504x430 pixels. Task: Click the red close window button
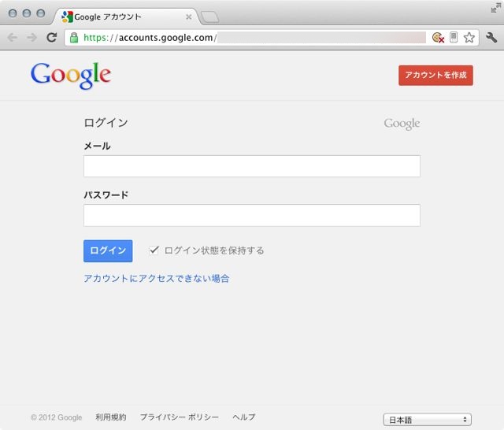pyautogui.click(x=13, y=13)
